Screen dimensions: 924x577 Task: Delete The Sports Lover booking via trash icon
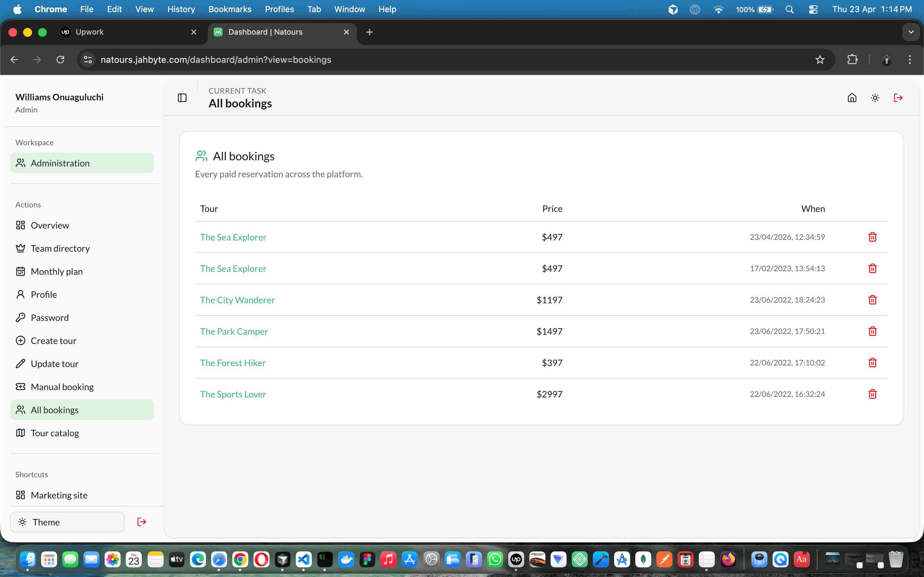pos(872,394)
